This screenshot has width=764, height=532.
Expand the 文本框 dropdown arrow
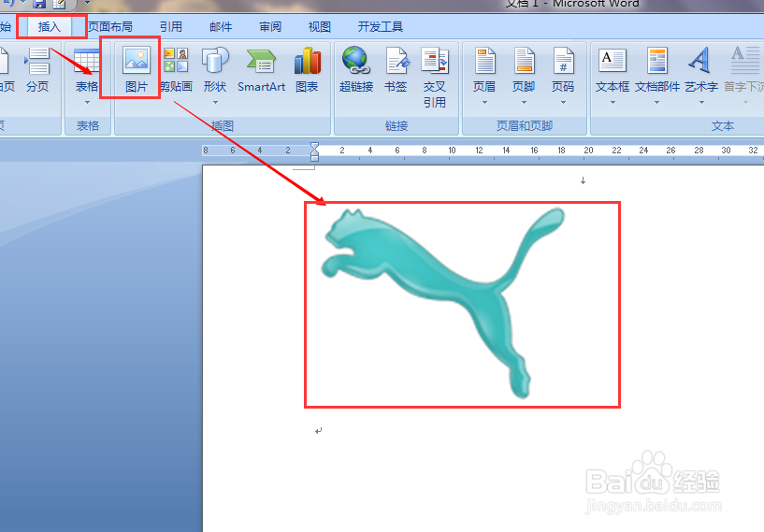pos(613,102)
